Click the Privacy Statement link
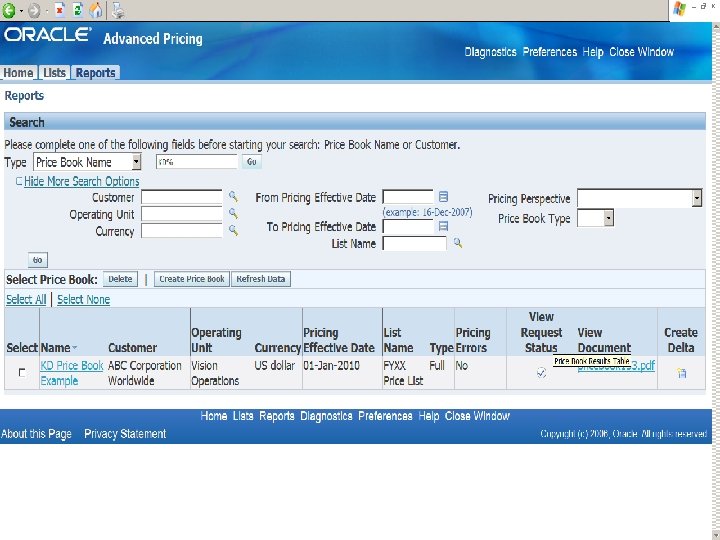Viewport: 720px width, 540px height. point(125,434)
